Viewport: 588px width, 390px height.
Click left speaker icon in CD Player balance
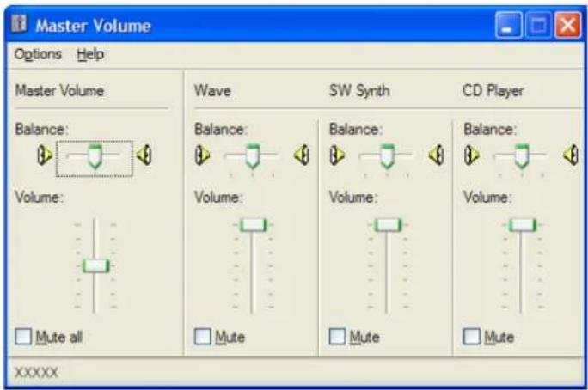(x=471, y=155)
